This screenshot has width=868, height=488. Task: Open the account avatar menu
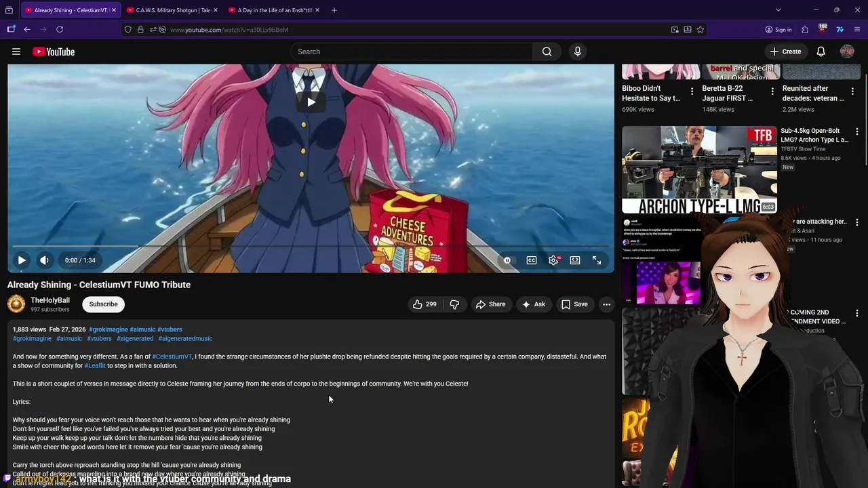[x=847, y=52]
